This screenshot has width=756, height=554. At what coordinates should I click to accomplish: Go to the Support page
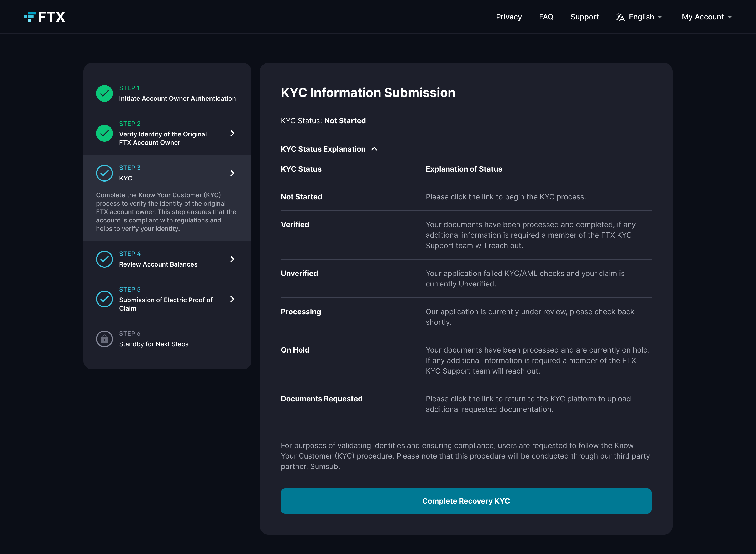[585, 17]
